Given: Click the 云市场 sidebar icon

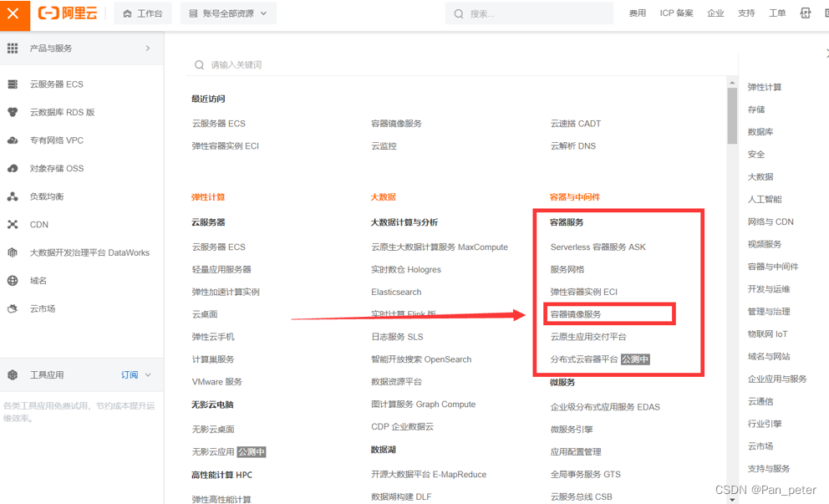Looking at the screenshot, I should pyautogui.click(x=13, y=308).
